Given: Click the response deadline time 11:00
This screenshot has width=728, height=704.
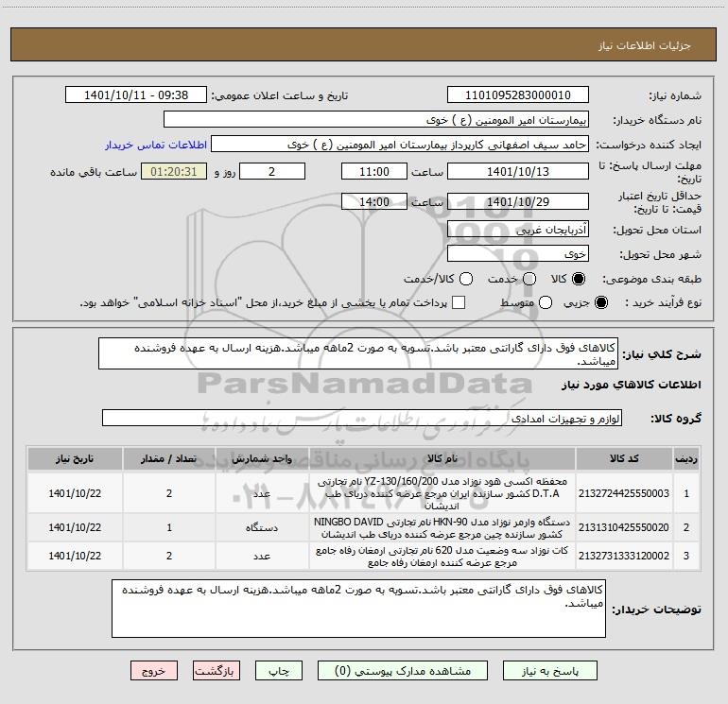Looking at the screenshot, I should click(374, 171).
